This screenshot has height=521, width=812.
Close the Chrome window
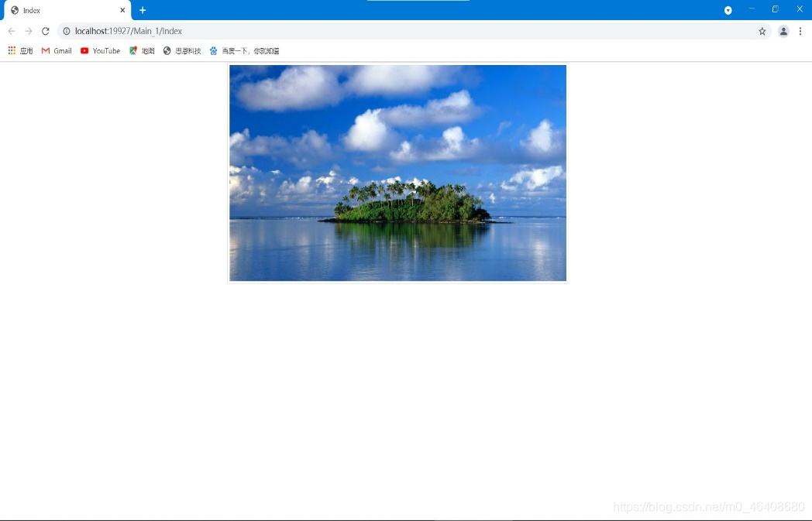tap(800, 9)
